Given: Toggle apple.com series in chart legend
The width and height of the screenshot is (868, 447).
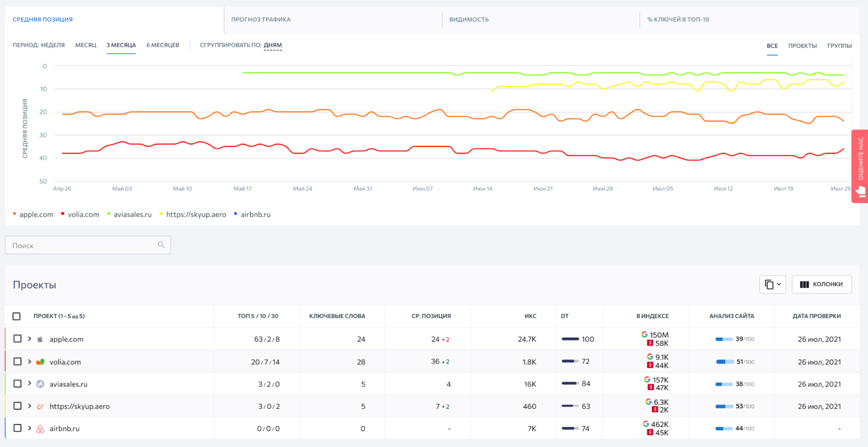Looking at the screenshot, I should (33, 215).
